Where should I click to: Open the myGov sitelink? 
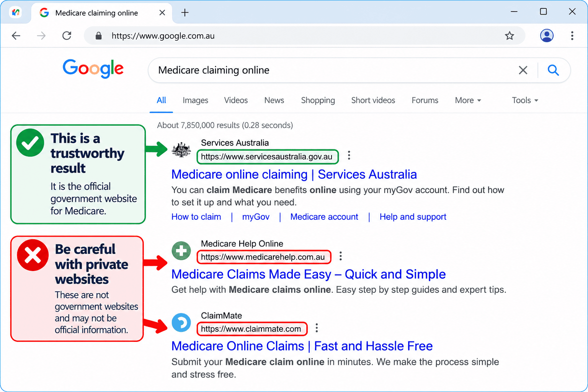click(x=256, y=217)
